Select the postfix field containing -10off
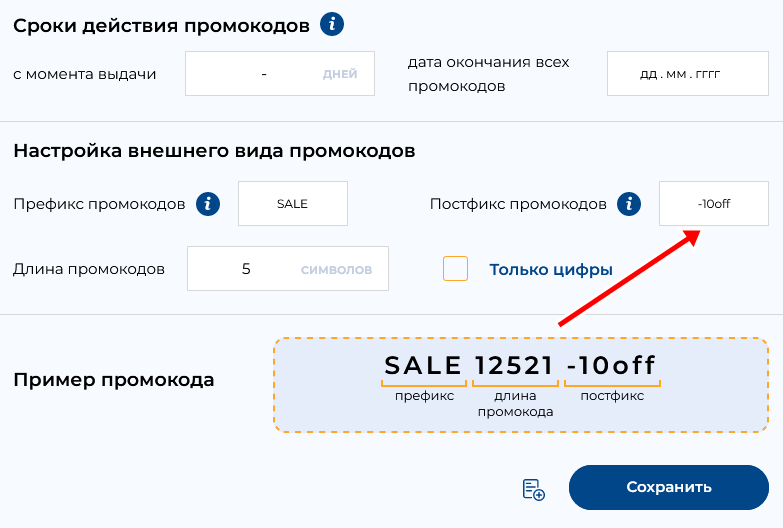This screenshot has width=783, height=528. (714, 204)
